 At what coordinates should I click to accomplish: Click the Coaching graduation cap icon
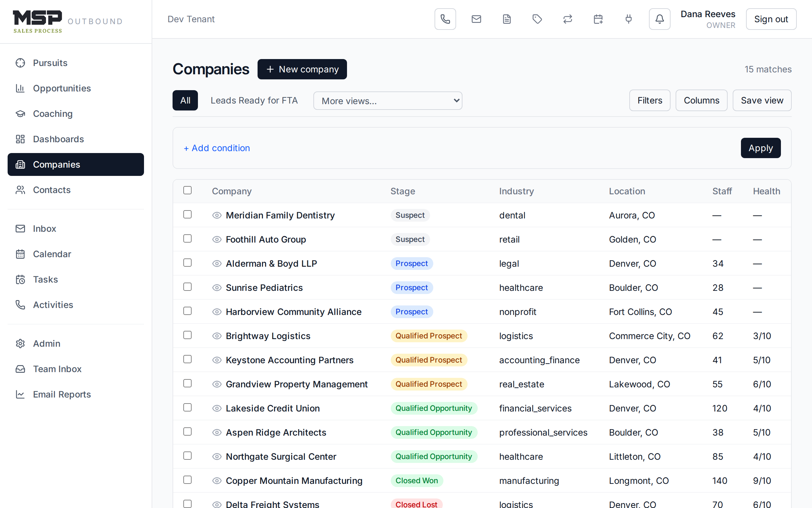point(21,114)
